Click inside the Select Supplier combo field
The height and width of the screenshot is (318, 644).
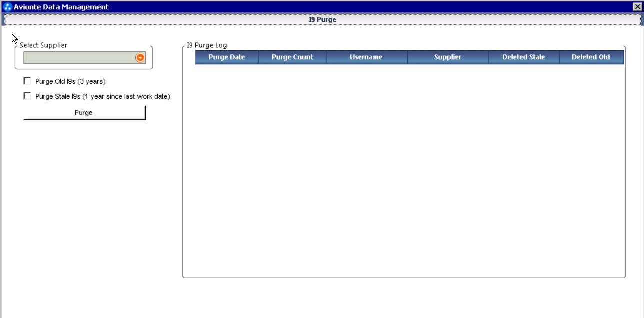pos(78,58)
